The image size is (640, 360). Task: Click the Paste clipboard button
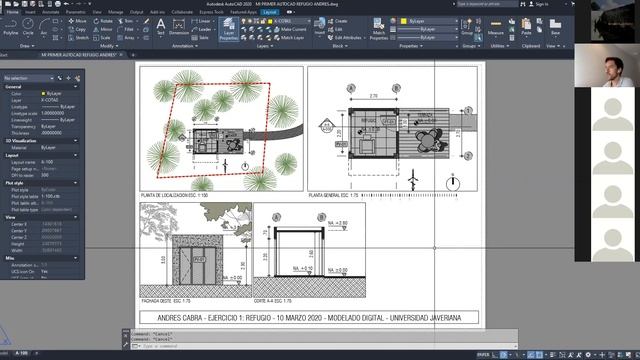[x=526, y=27]
